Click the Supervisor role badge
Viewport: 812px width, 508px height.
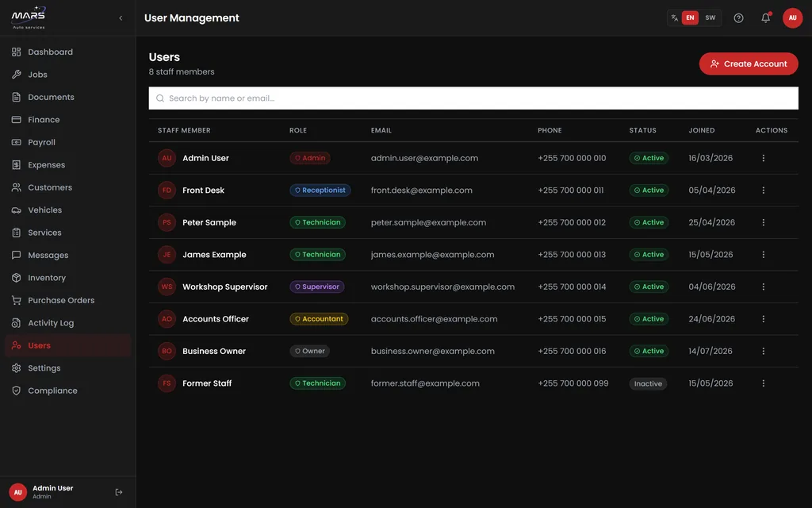click(x=316, y=287)
